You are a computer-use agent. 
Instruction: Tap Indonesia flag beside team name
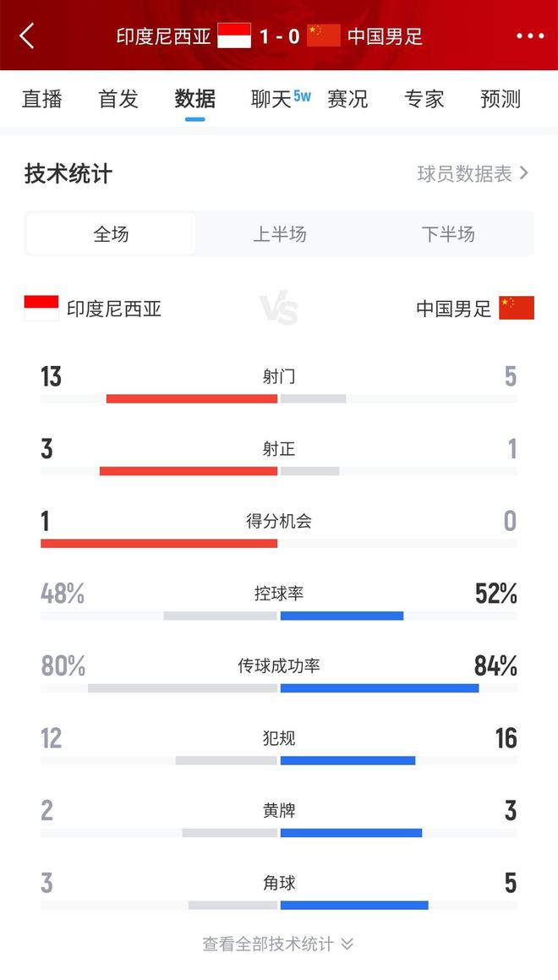click(x=41, y=308)
